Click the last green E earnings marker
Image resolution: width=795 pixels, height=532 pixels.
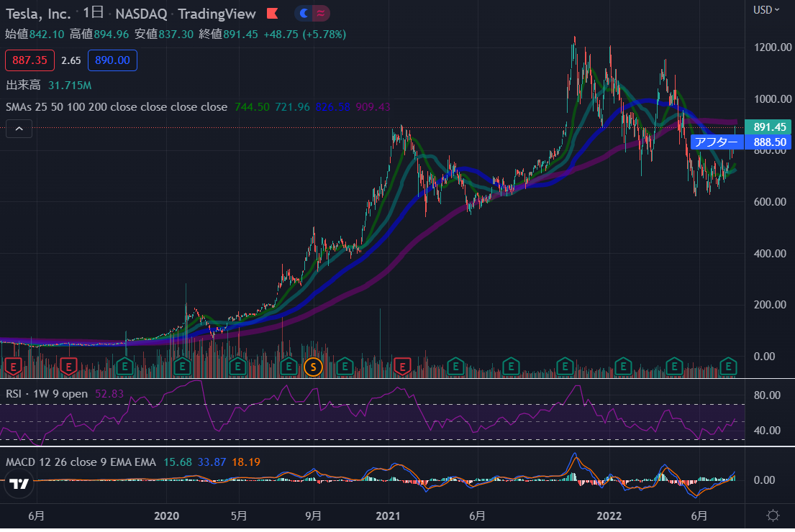(x=728, y=367)
